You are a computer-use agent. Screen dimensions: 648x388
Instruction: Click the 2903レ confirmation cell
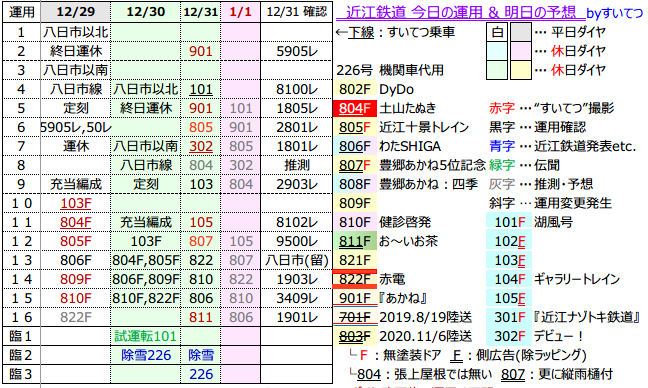(297, 184)
